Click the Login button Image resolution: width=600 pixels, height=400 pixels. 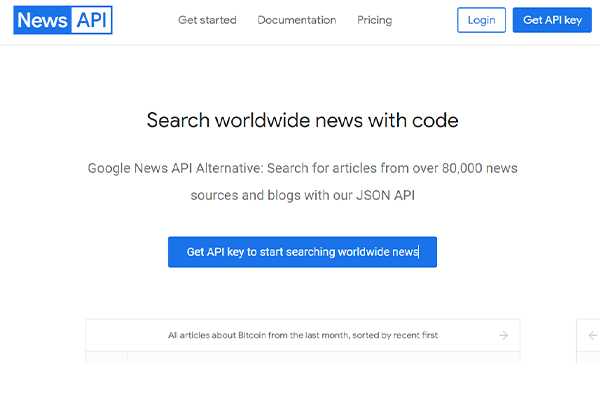point(481,20)
